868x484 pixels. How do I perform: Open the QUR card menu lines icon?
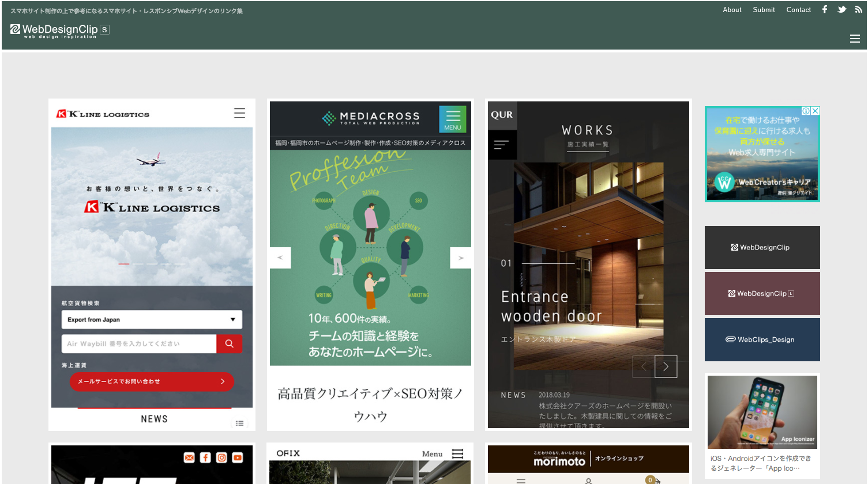pos(502,145)
